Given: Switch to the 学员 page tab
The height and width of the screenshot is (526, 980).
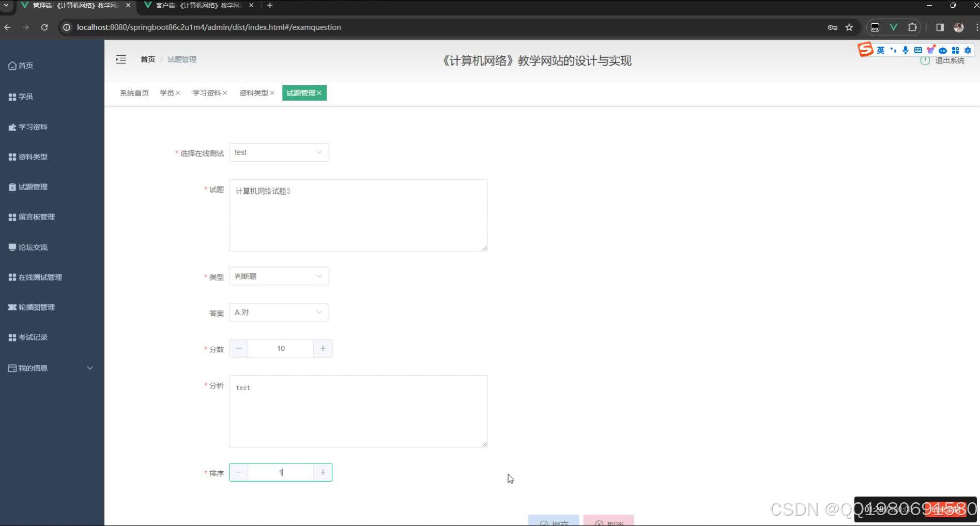Looking at the screenshot, I should click(x=166, y=93).
